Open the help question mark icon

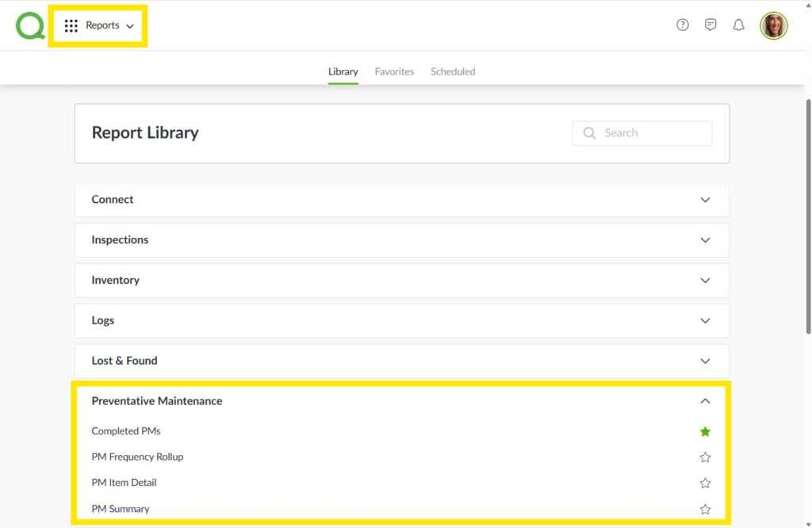(683, 25)
